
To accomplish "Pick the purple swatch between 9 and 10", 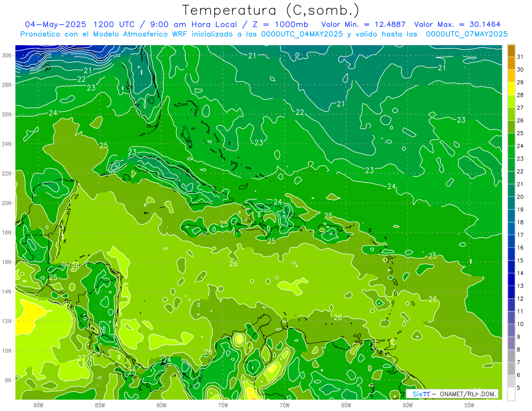I will [511, 330].
